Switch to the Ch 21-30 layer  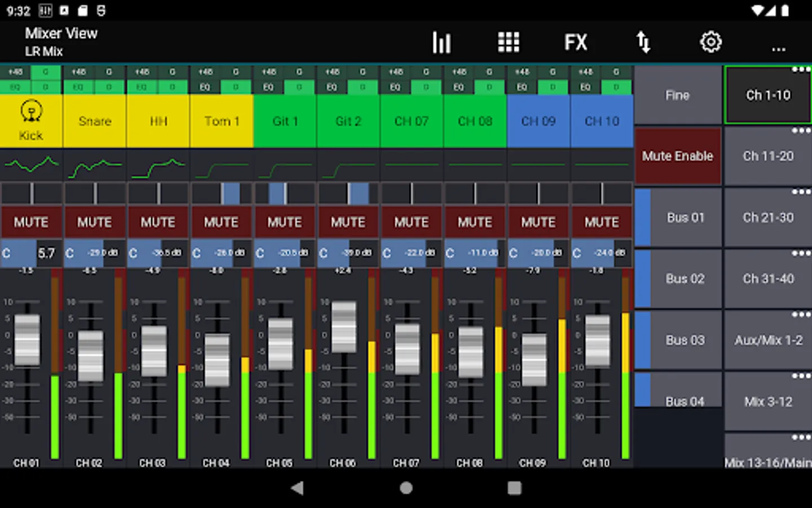click(x=768, y=217)
